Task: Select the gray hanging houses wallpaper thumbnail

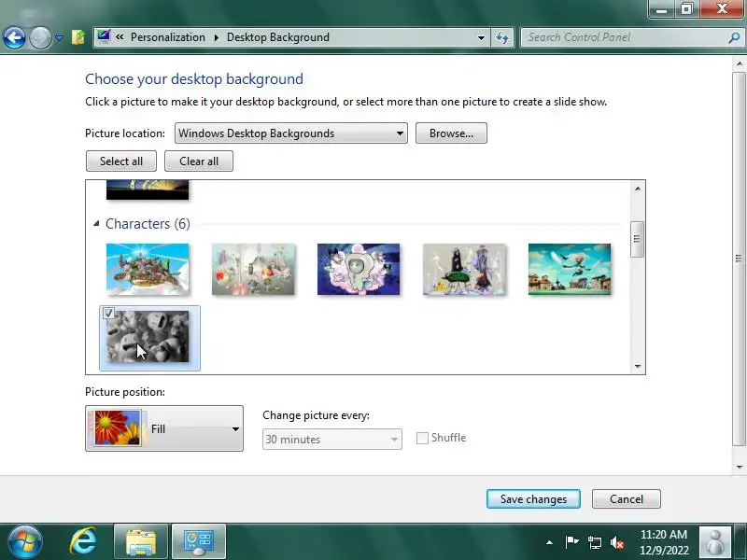Action: [253, 270]
